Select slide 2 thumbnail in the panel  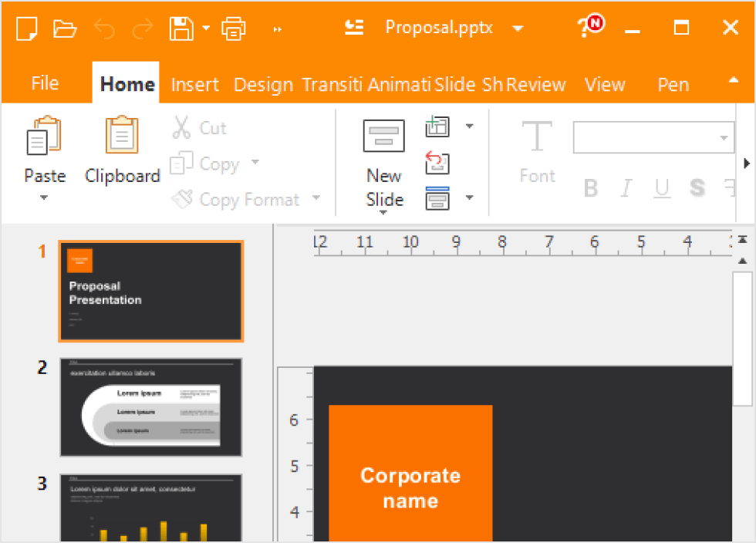pyautogui.click(x=151, y=406)
